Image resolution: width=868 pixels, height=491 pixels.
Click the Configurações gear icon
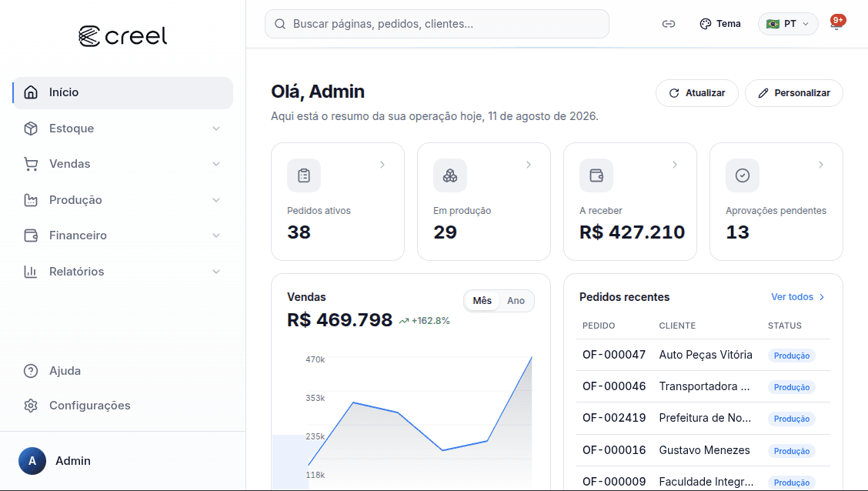(x=31, y=406)
